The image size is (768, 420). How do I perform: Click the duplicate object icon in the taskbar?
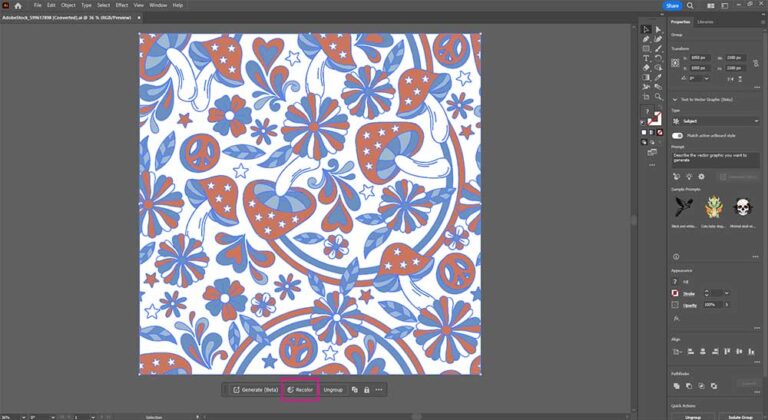(355, 389)
